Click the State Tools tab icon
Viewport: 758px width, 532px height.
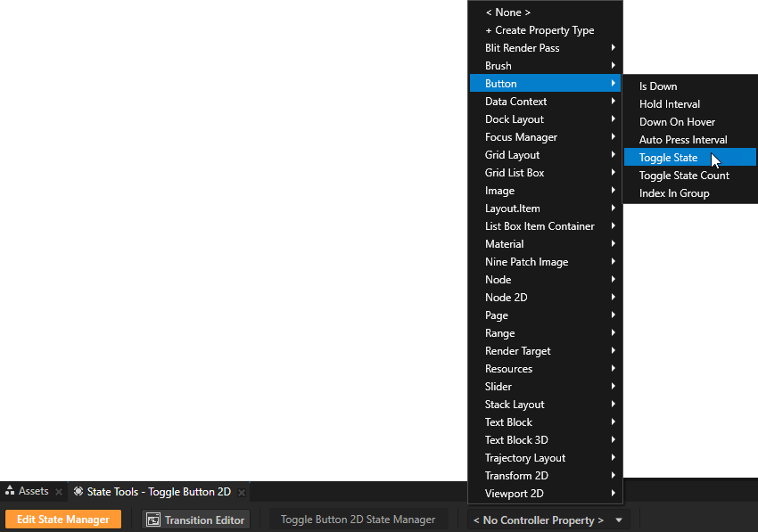[x=78, y=492]
